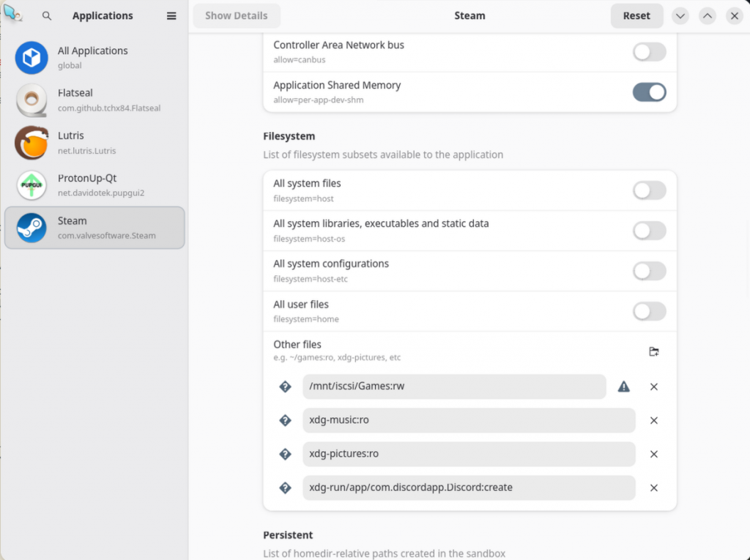This screenshot has height=560, width=750.
Task: Enable the Controller Area Network bus switch
Action: 649,52
